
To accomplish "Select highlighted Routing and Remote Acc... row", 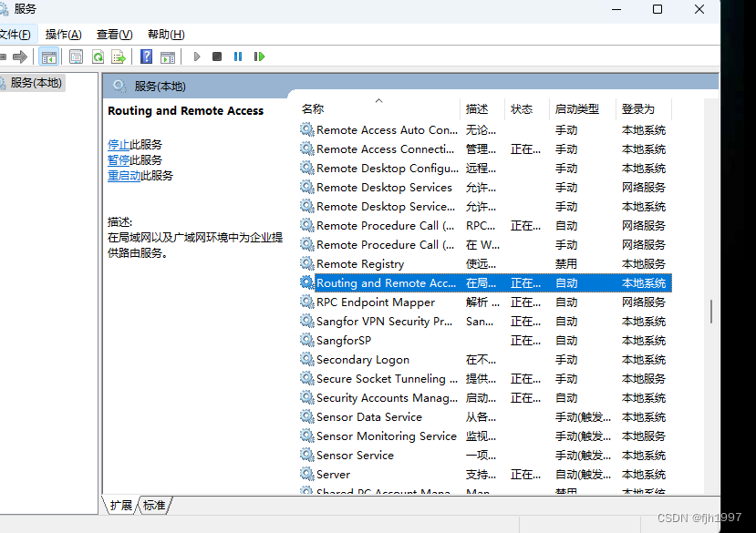I will coord(485,282).
